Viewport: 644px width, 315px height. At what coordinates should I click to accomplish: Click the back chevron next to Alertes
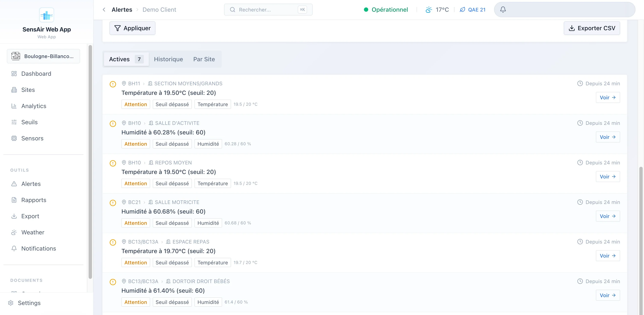tap(104, 10)
